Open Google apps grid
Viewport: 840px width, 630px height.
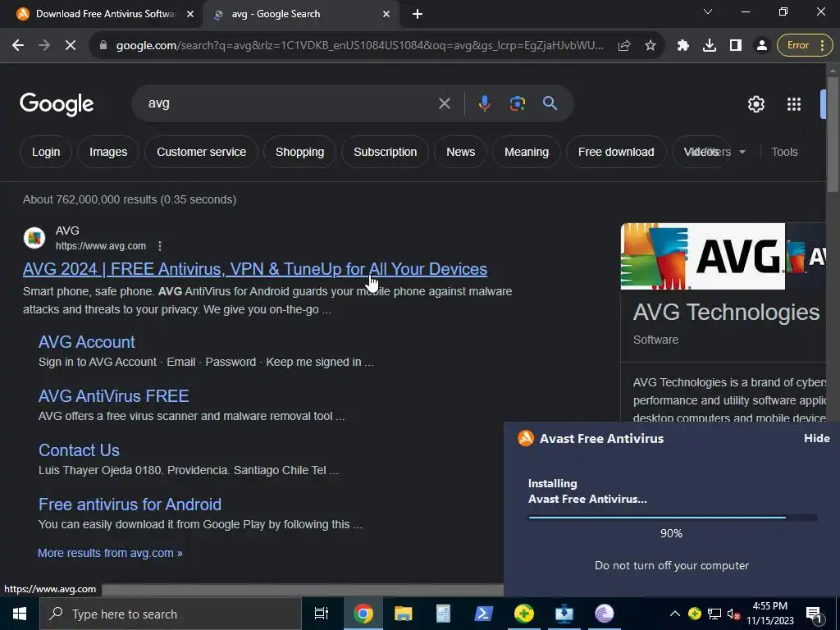[x=794, y=104]
